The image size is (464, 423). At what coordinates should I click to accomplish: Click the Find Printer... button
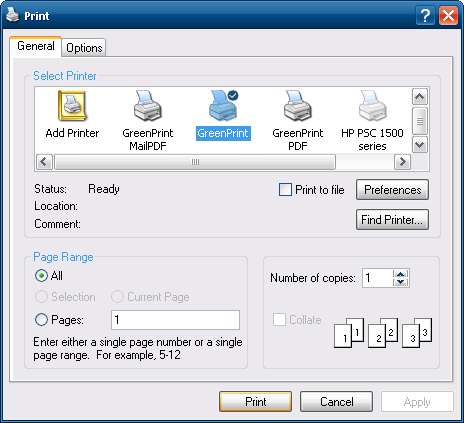(392, 220)
